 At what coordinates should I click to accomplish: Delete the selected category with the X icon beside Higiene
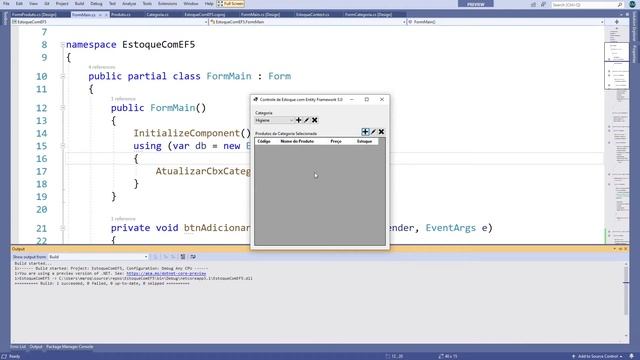coord(315,120)
